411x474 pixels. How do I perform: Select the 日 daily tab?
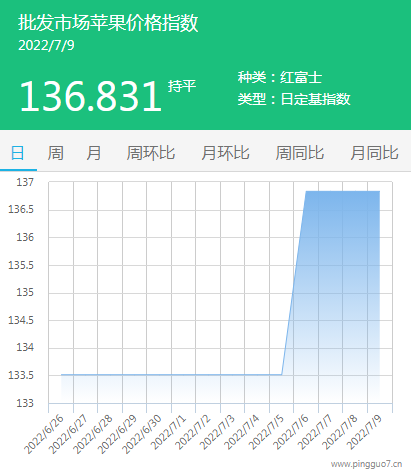click(18, 153)
